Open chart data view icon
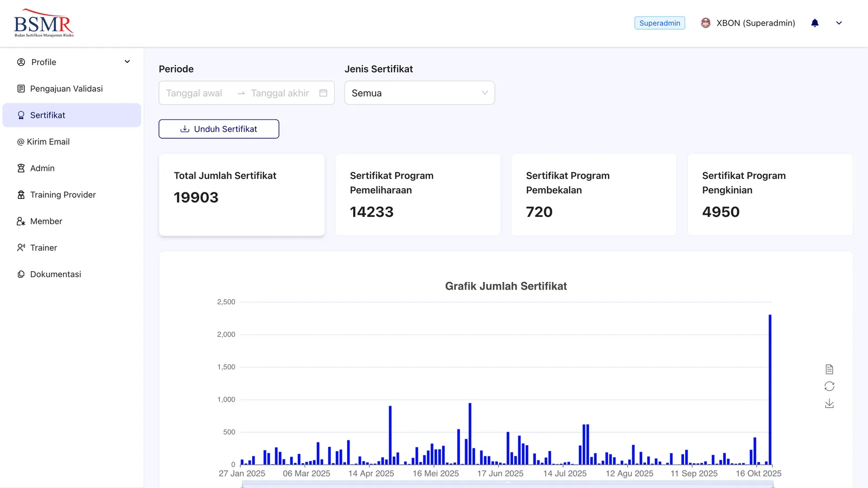Screen dimensions: 868x488 (829, 369)
